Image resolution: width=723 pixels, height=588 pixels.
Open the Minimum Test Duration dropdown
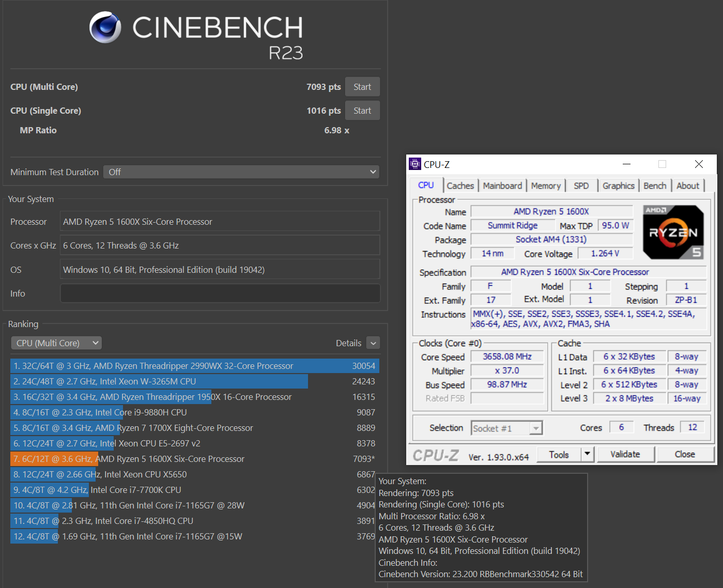[241, 172]
